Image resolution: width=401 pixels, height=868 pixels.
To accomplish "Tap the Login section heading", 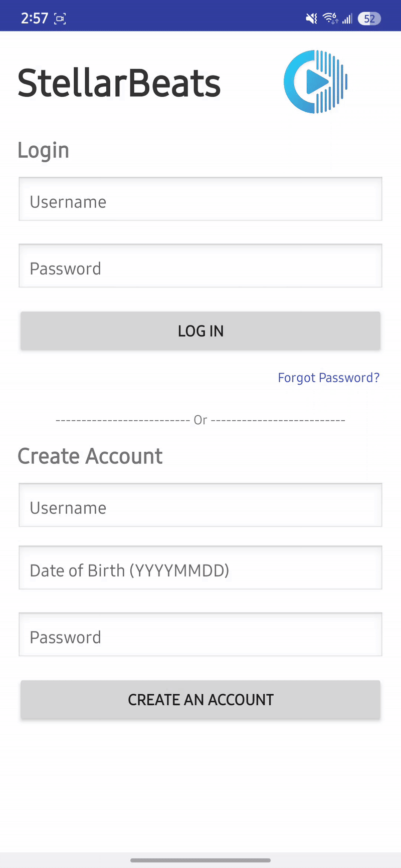I will pyautogui.click(x=43, y=150).
